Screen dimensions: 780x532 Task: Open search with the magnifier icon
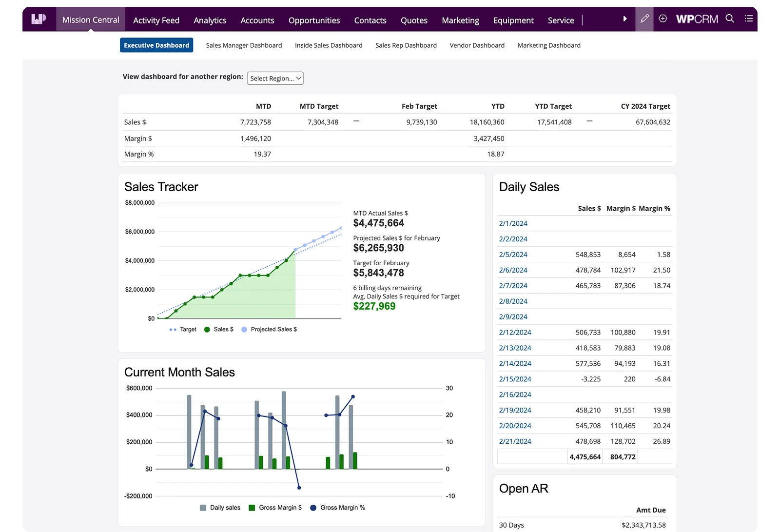pyautogui.click(x=730, y=19)
